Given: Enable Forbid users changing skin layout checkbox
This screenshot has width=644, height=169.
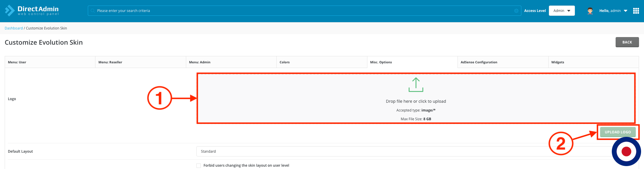Looking at the screenshot, I should click(199, 165).
